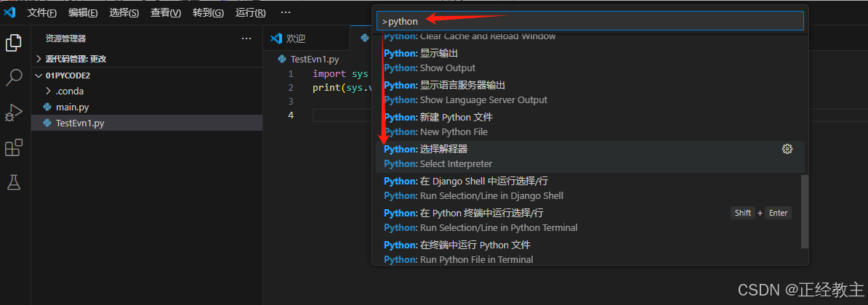The height and width of the screenshot is (305, 868).
Task: Open Run and Debug view
Action: (13, 113)
